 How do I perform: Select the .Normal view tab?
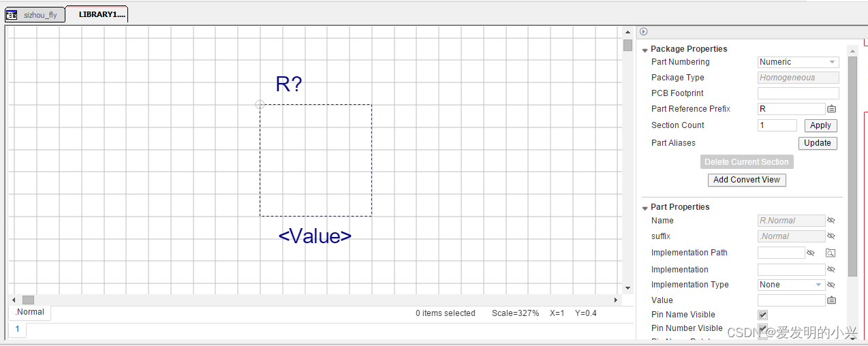coord(30,313)
